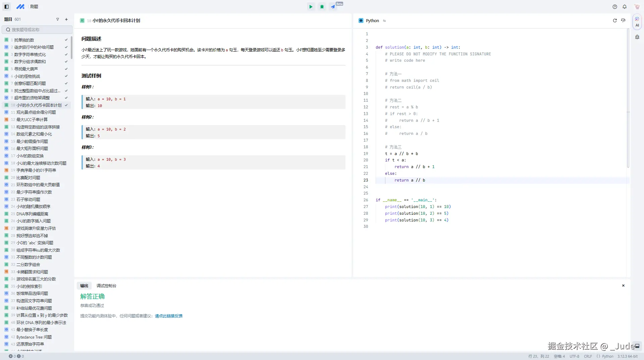This screenshot has height=360, width=644.
Task: Change indentation via 空格: 4
Action: (559, 356)
